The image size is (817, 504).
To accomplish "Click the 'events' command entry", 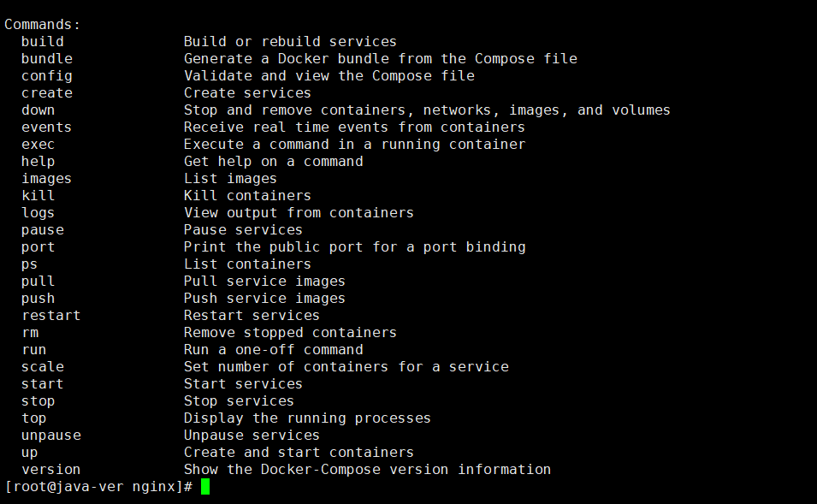I will coord(47,127).
